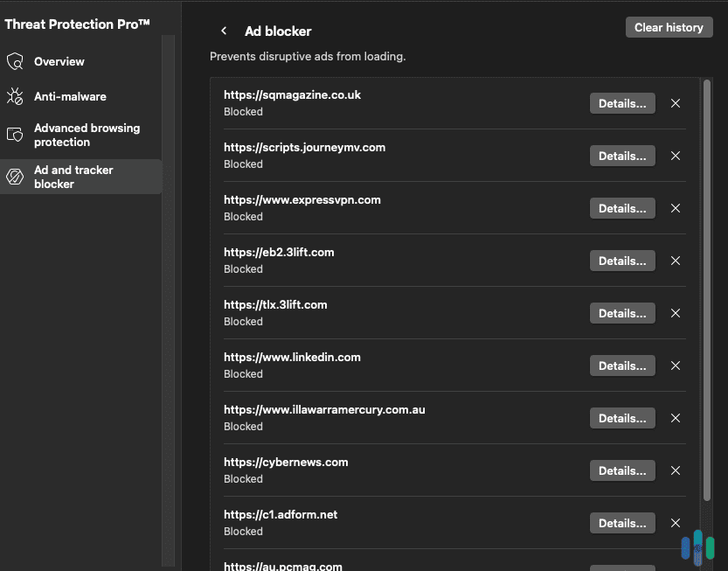Screen dimensions: 728x571
Task: Click the illawarramercury.com.au blocked URL
Action: coord(324,408)
